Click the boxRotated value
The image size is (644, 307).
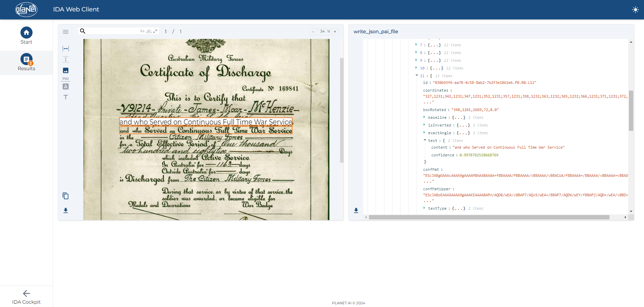[x=475, y=110]
